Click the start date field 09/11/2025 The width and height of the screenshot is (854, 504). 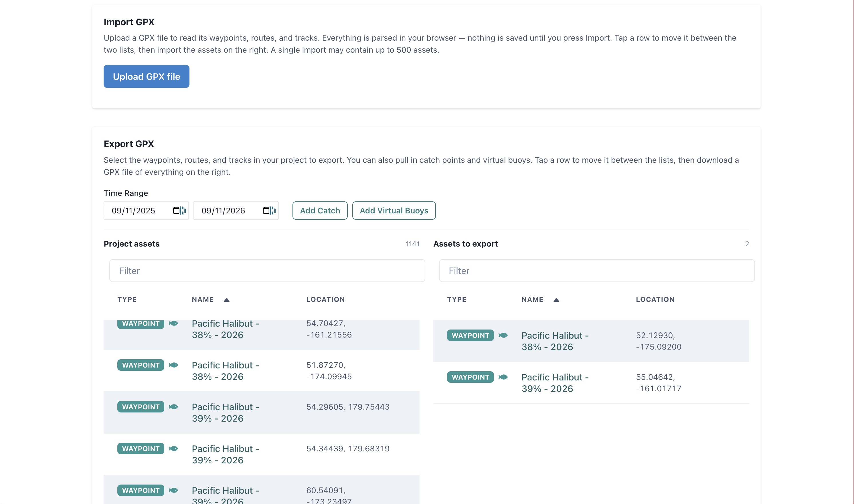[146, 211]
